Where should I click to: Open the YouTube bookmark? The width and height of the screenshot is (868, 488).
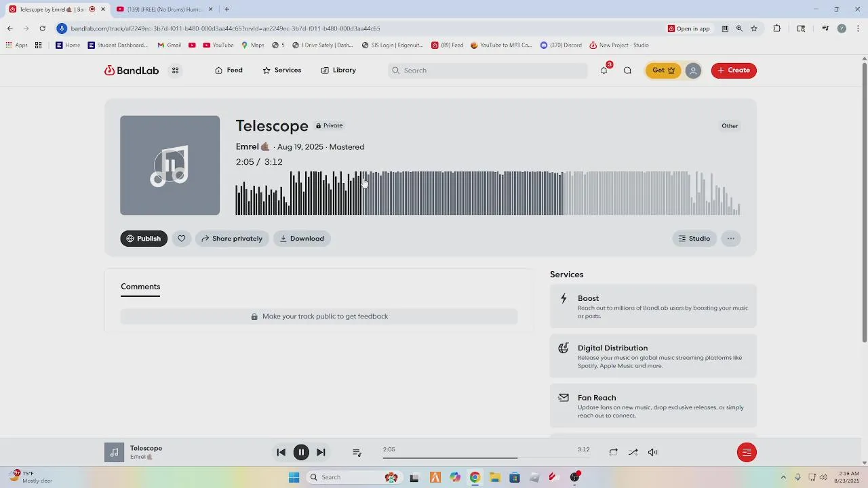point(218,45)
